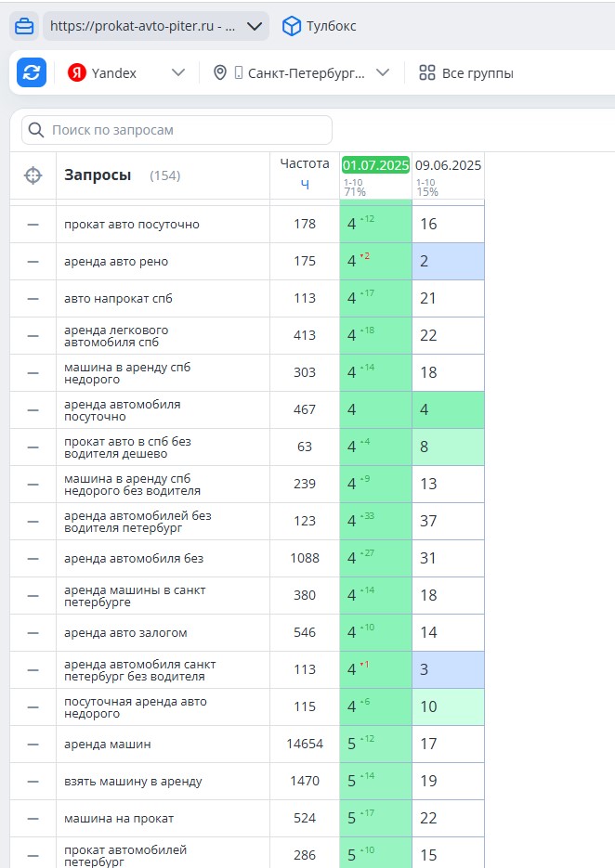Click the magnifier icon in search field
This screenshot has width=615, height=868.
coord(36,130)
